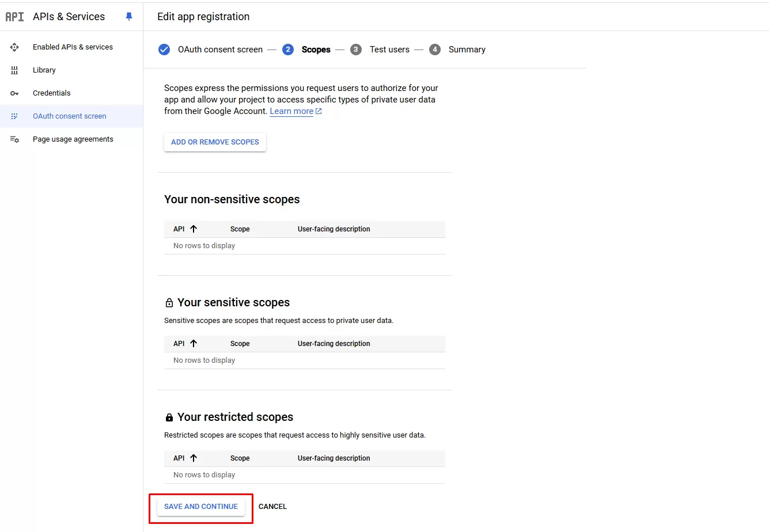Go to Test users step
The height and width of the screenshot is (532, 769).
389,50
